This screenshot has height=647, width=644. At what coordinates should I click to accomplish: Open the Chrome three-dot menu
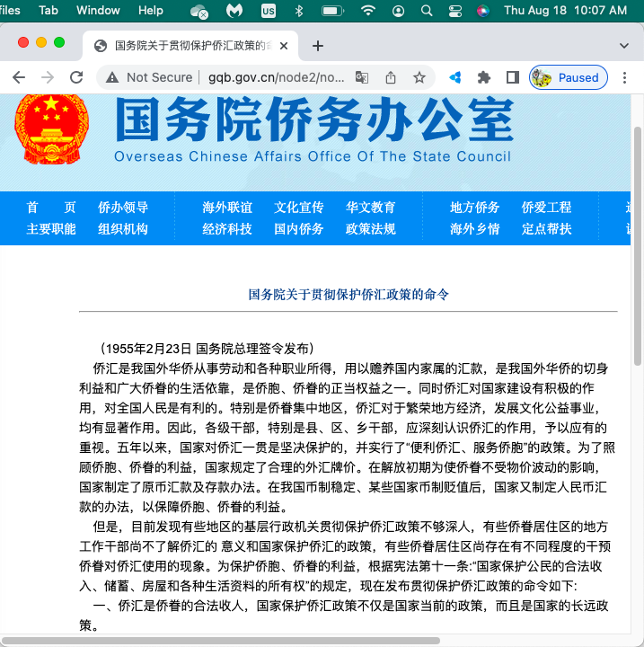(625, 78)
